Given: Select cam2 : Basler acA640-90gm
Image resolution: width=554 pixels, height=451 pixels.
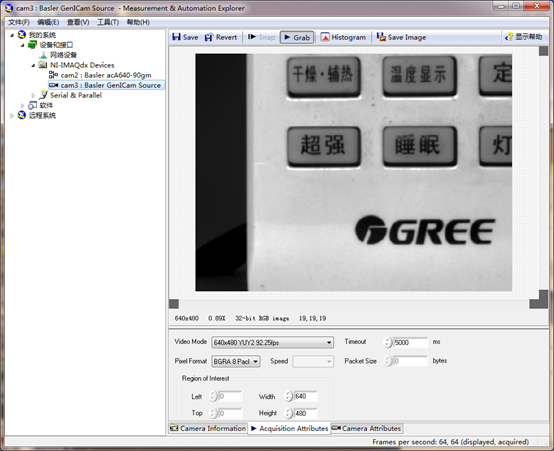Looking at the screenshot, I should point(106,75).
